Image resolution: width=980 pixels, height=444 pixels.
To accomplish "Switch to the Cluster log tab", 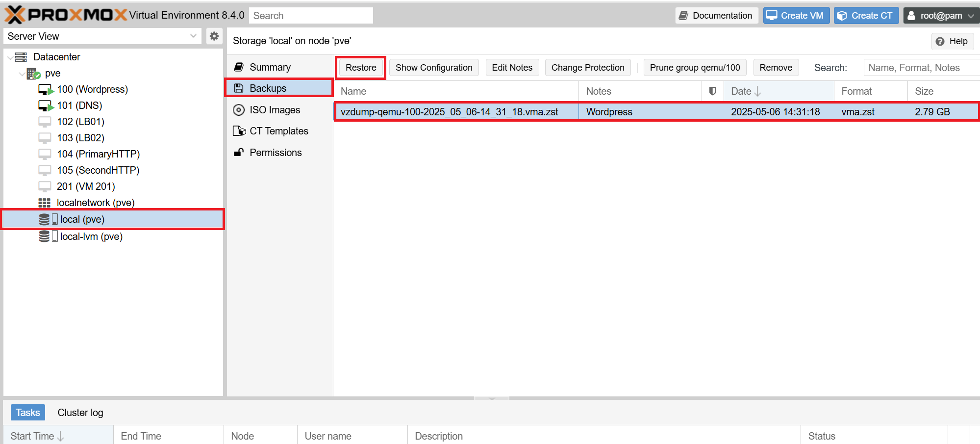I will [80, 413].
